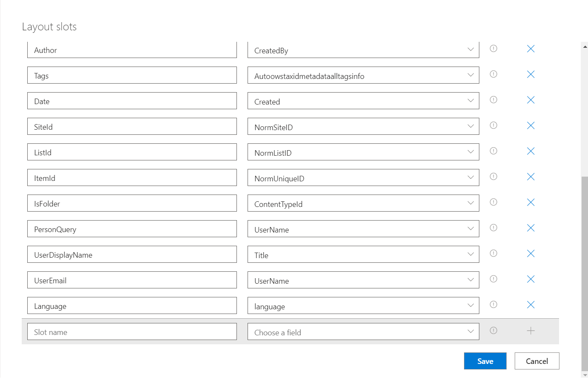Save the layout slots

coord(485,361)
